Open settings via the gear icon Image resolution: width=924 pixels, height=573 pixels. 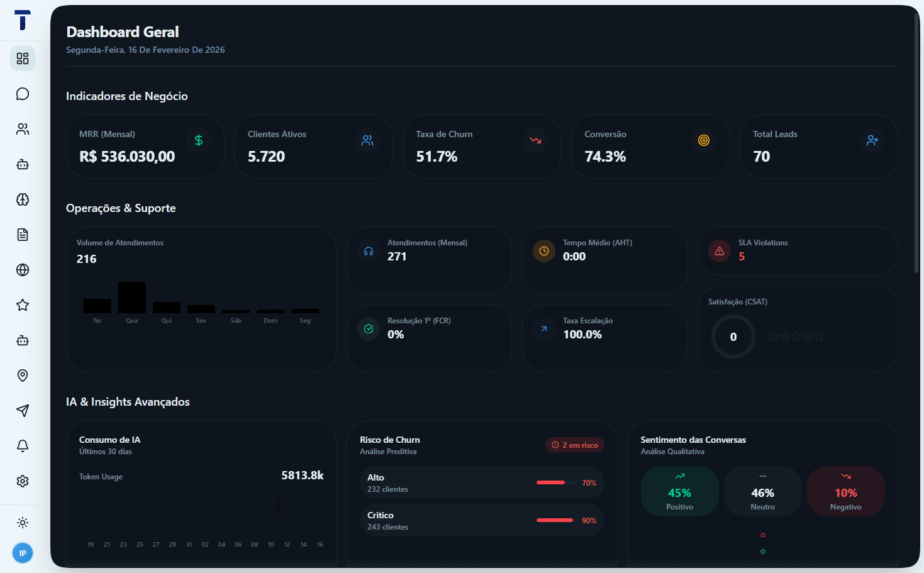point(23,481)
